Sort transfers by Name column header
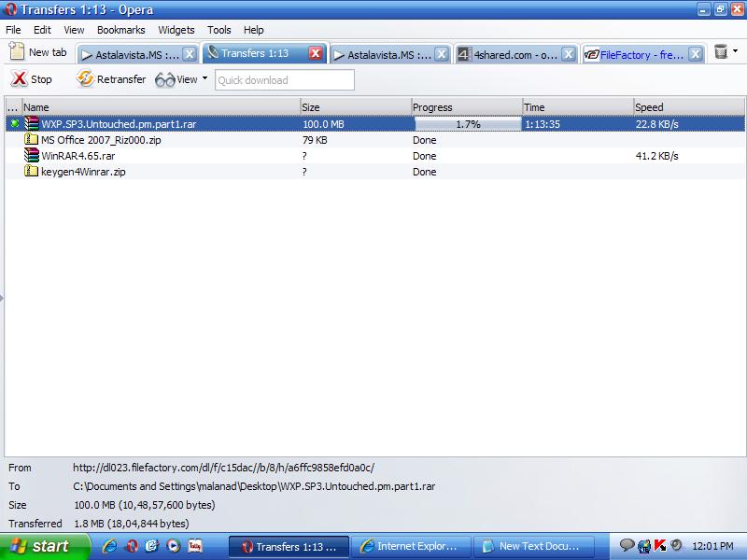Image resolution: width=747 pixels, height=560 pixels. tap(159, 107)
